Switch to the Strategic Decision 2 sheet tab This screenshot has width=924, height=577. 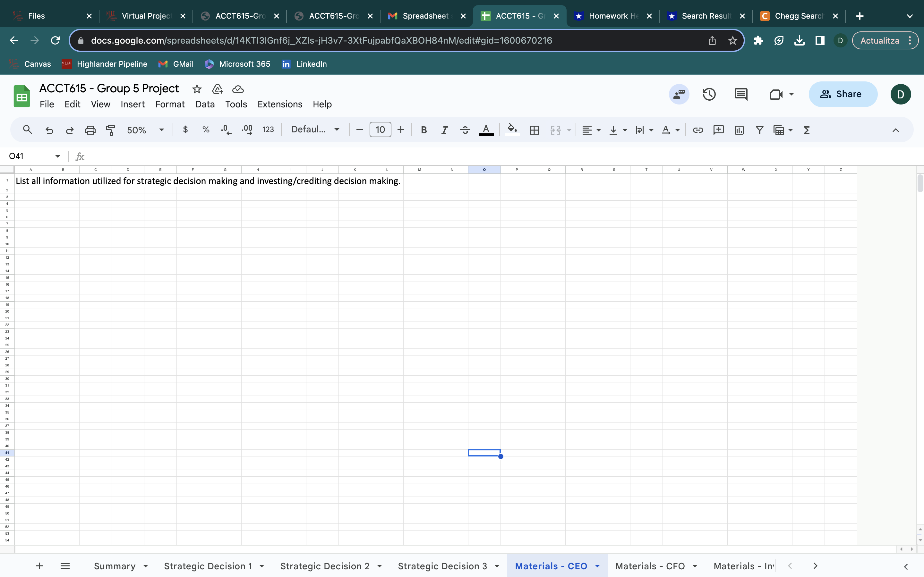[x=325, y=566]
